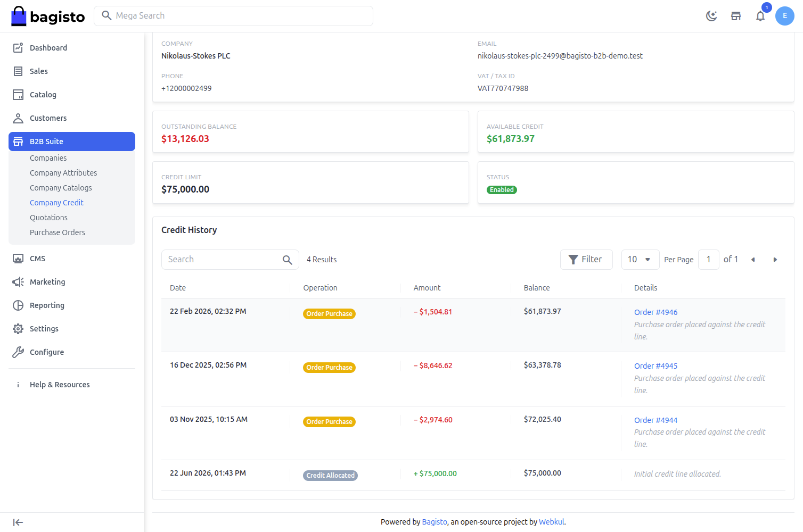Toggle dark mode moon icon
The image size is (803, 532).
[711, 16]
